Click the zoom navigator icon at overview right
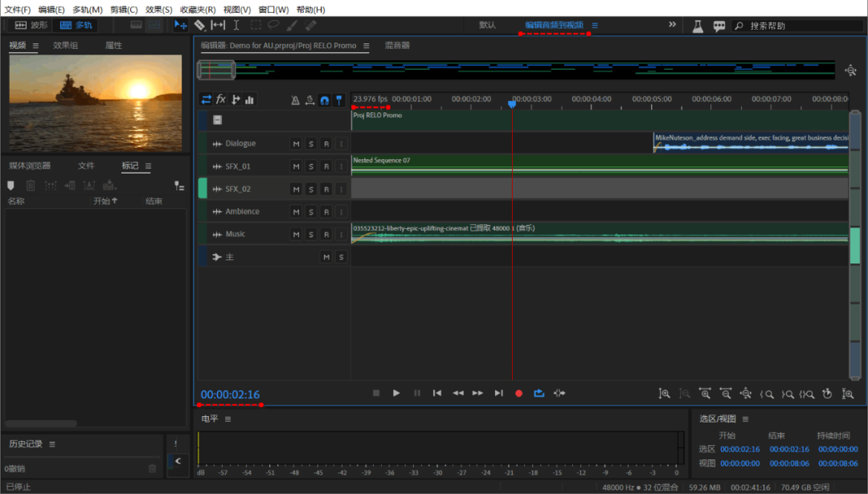 coord(850,70)
